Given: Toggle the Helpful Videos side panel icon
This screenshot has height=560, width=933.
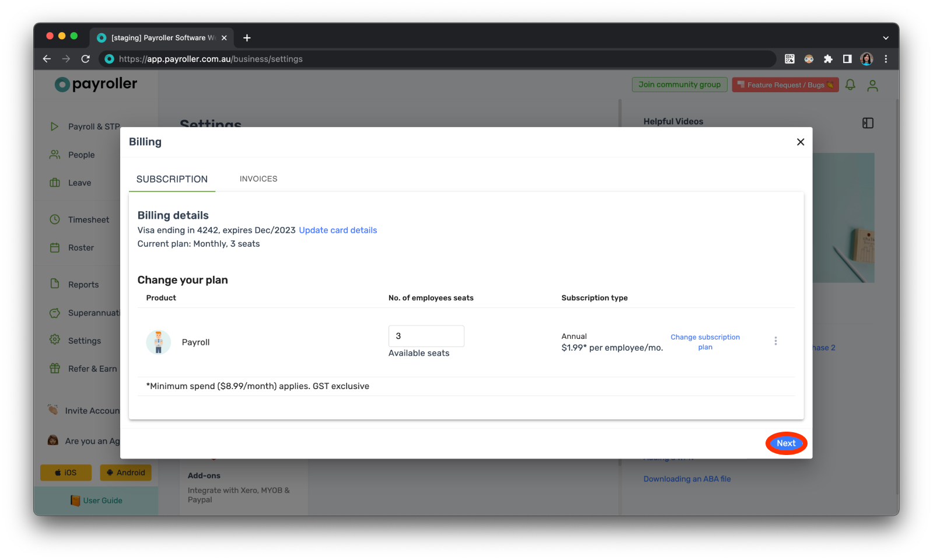Looking at the screenshot, I should [868, 123].
